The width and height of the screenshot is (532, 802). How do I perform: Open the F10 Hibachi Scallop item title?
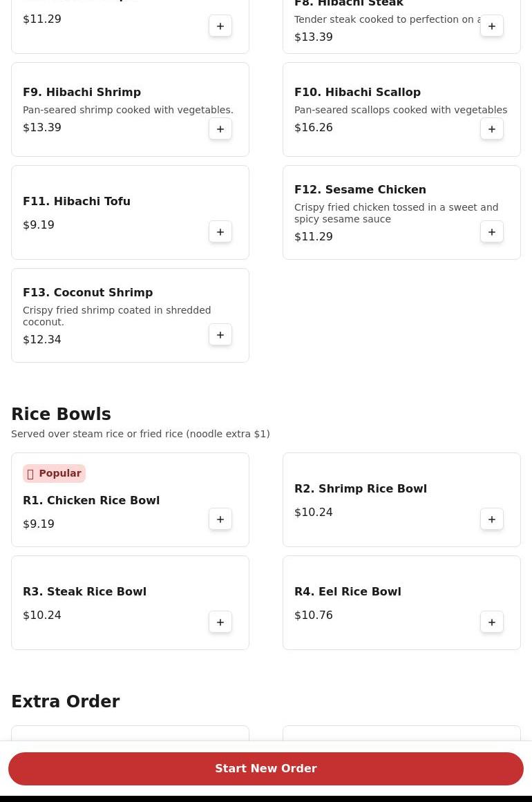[x=357, y=93]
